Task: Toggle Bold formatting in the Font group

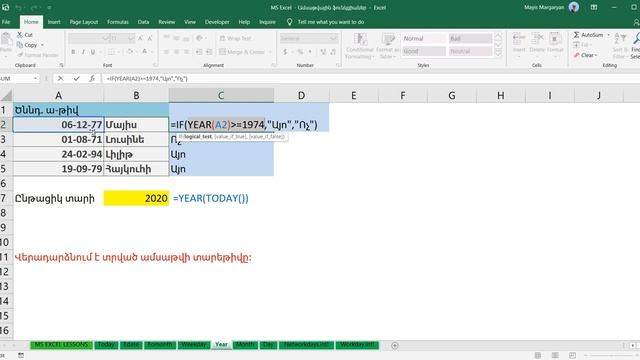Action: [73, 52]
